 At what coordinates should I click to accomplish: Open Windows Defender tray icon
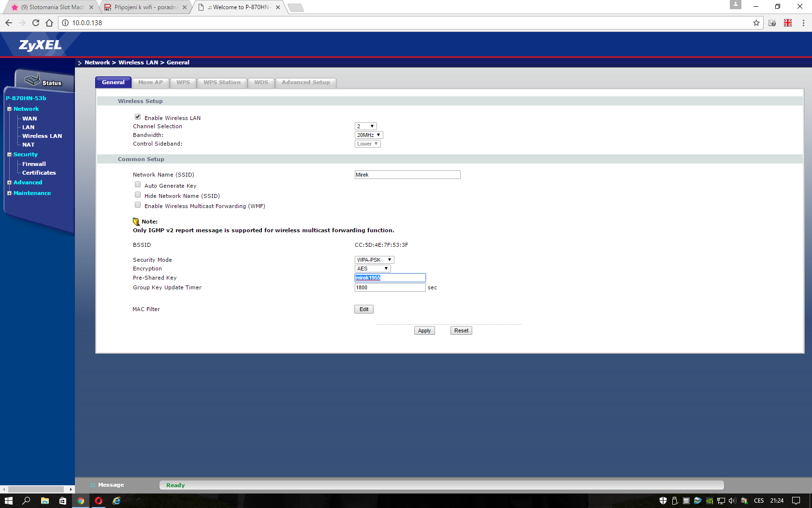663,501
